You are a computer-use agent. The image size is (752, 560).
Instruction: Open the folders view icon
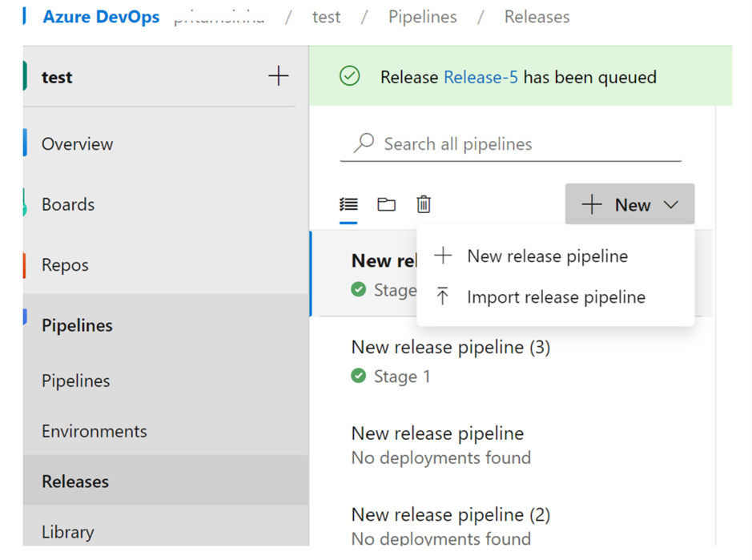[x=386, y=204]
